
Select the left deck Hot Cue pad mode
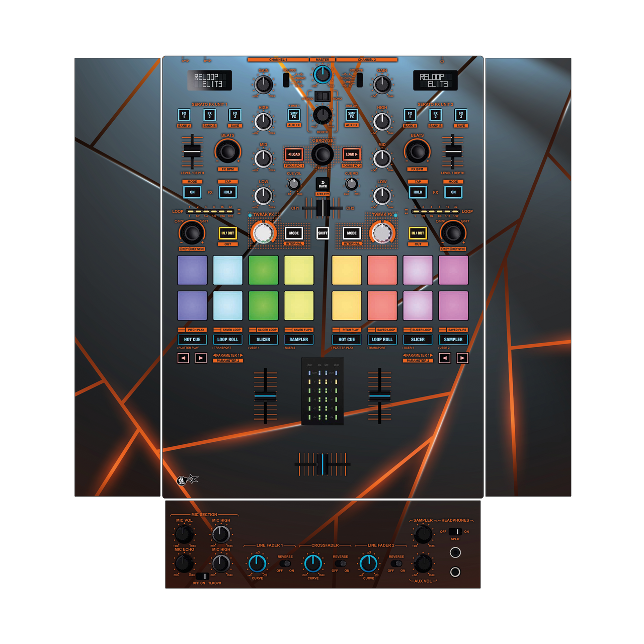tap(192, 340)
